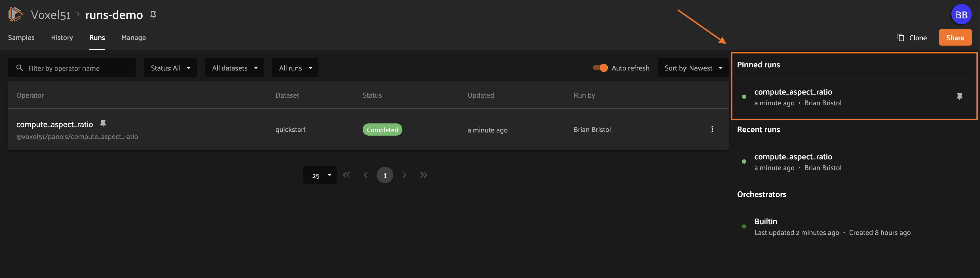This screenshot has width=980, height=278.
Task: Open the Status: All dropdown
Action: [170, 68]
